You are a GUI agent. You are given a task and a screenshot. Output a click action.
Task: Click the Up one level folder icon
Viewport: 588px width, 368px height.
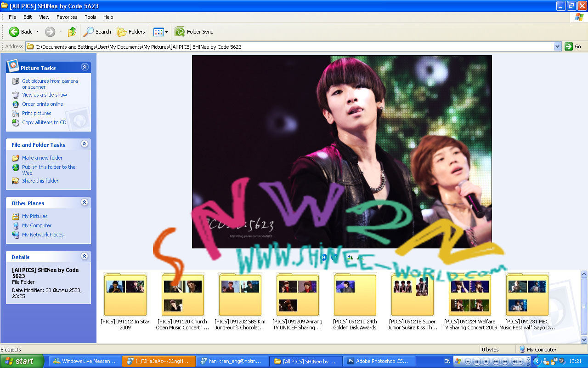[72, 32]
